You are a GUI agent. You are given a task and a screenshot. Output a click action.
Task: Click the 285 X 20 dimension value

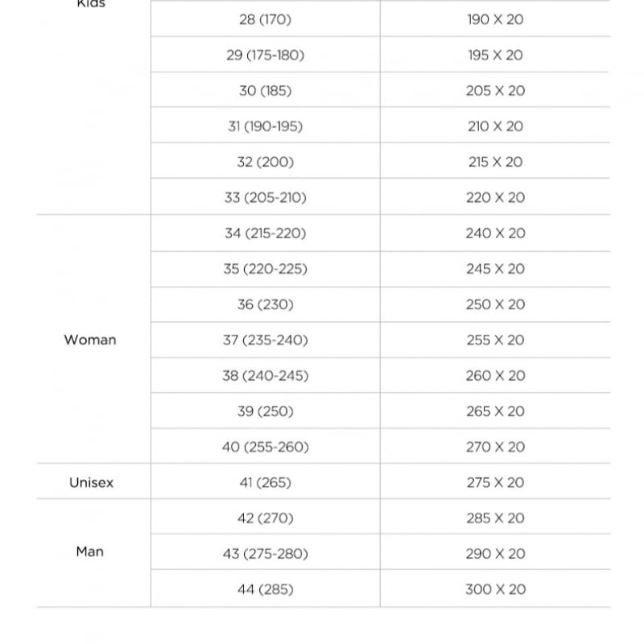point(495,518)
